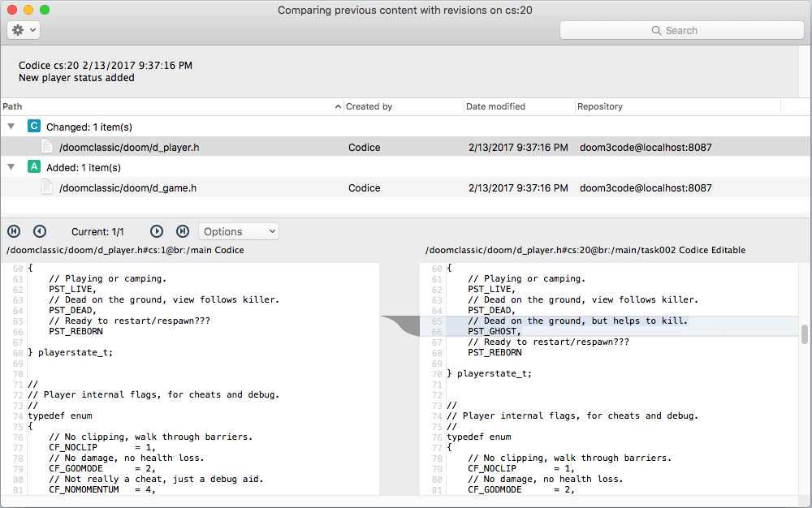This screenshot has width=812, height=508.
Task: Click the 'New player status added' comment
Action: tap(76, 78)
